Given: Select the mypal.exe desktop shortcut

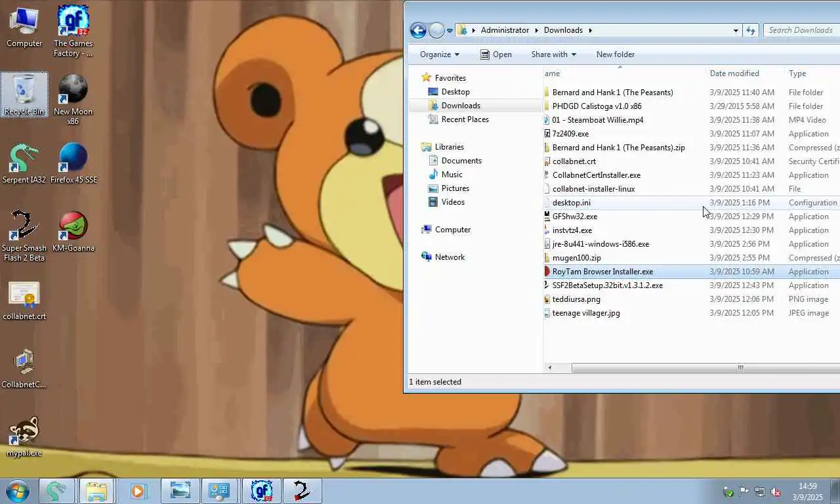Looking at the screenshot, I should coord(24,437).
